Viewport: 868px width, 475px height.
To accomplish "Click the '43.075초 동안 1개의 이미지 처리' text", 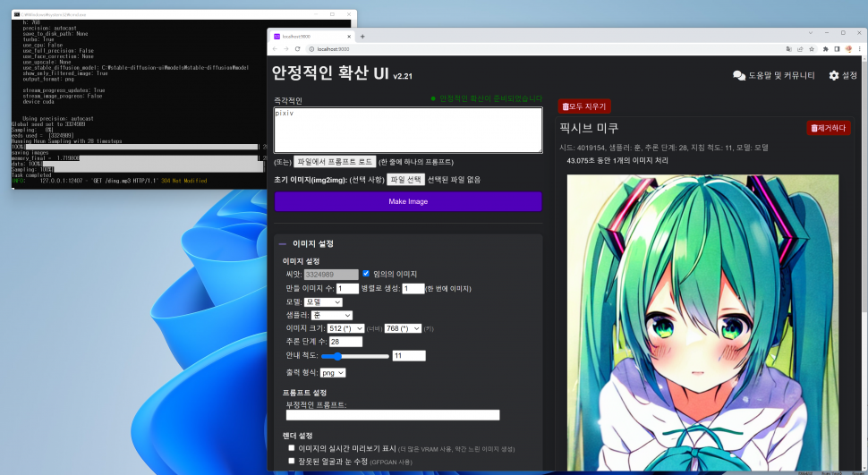I will [617, 160].
